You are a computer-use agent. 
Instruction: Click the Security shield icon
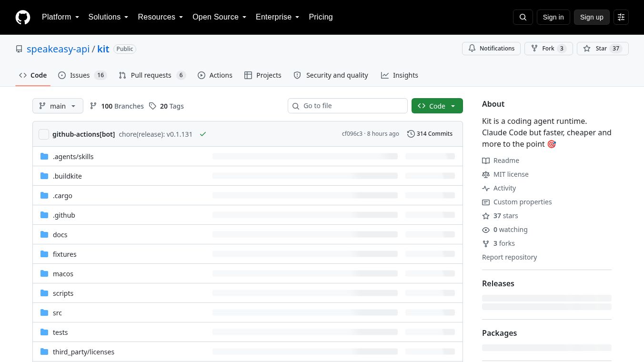pyautogui.click(x=297, y=75)
